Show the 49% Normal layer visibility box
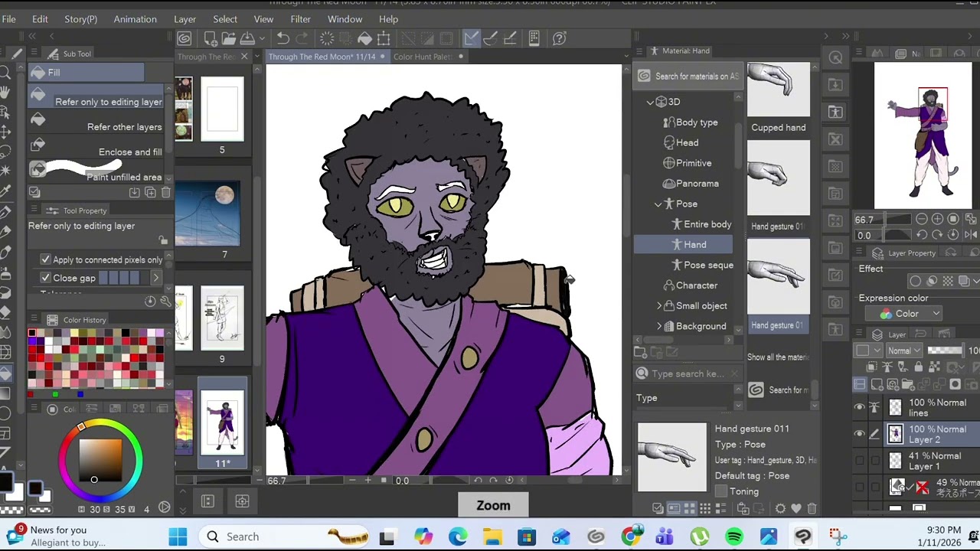Viewport: 980px width, 551px height. (x=859, y=487)
